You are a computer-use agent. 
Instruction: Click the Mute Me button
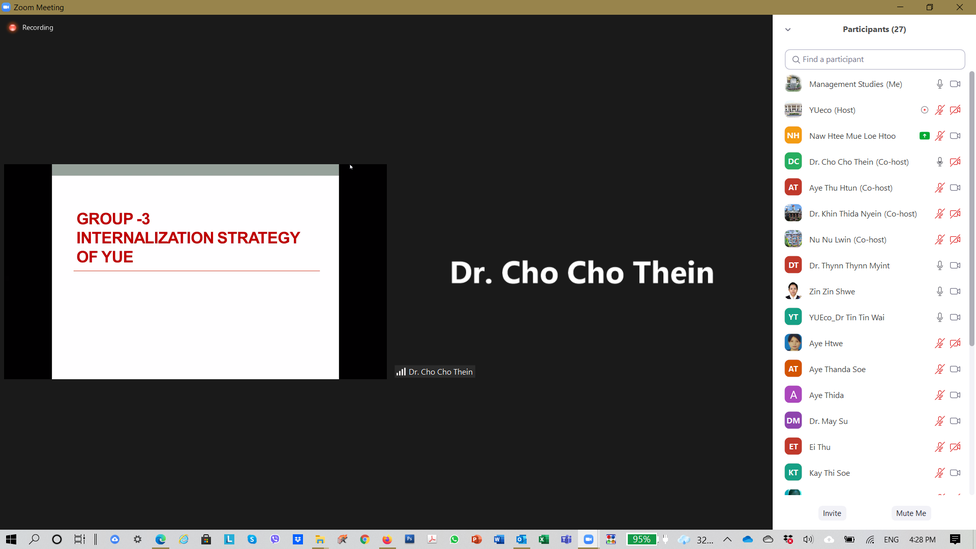pyautogui.click(x=911, y=513)
